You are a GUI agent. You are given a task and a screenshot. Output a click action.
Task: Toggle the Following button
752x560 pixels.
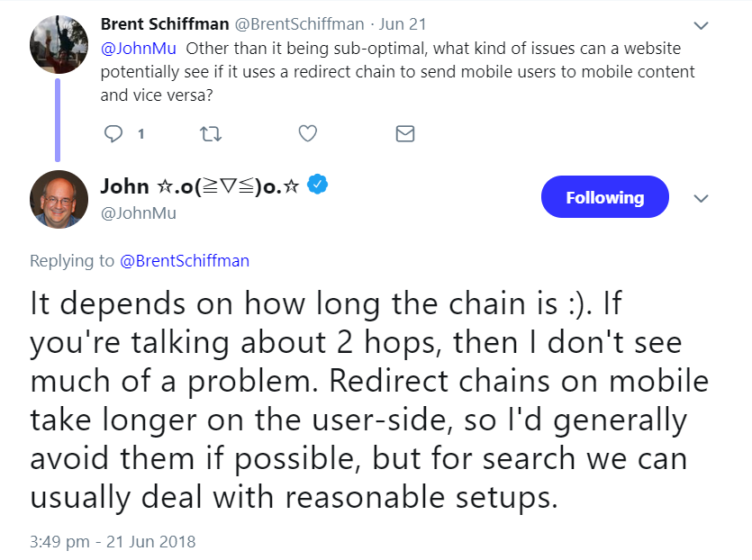click(x=604, y=197)
